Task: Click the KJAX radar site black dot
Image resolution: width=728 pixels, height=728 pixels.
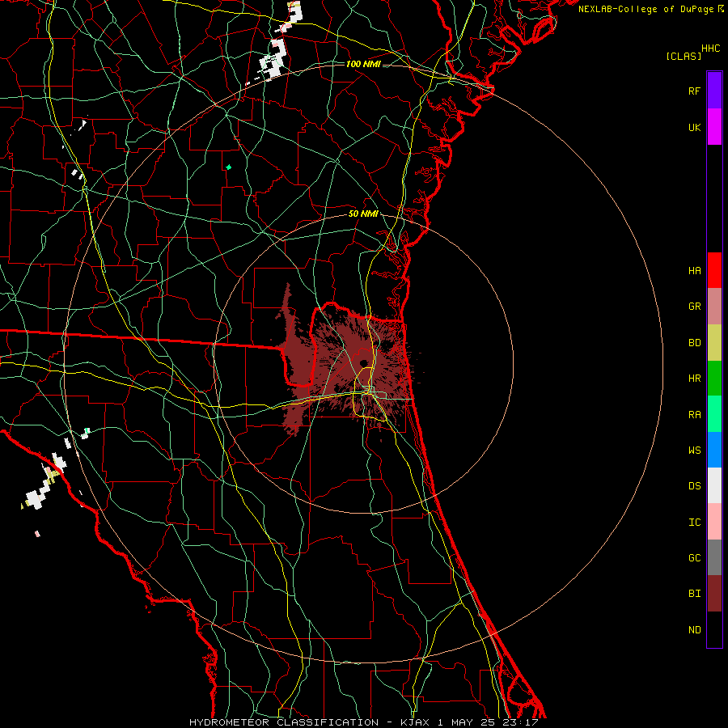Action: tap(363, 363)
